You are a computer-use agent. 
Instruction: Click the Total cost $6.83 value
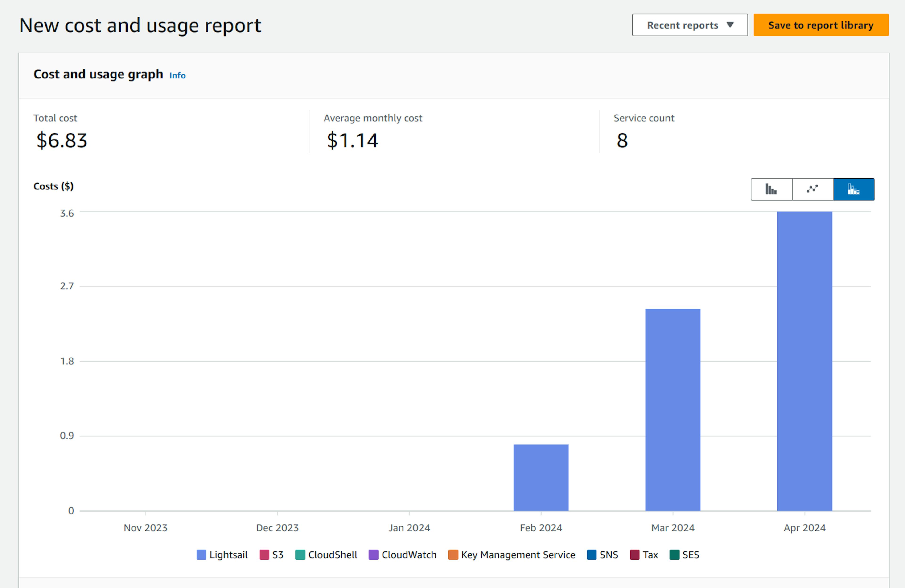click(x=62, y=140)
